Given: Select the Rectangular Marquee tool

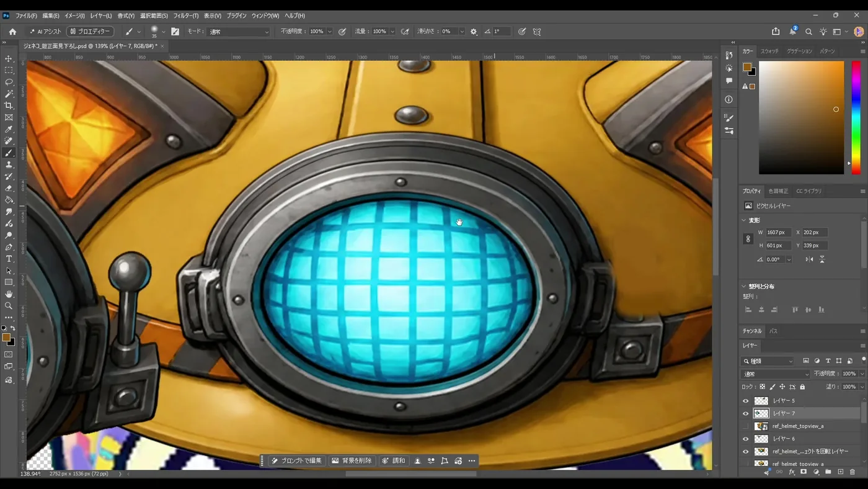Looking at the screenshot, I should click(9, 70).
